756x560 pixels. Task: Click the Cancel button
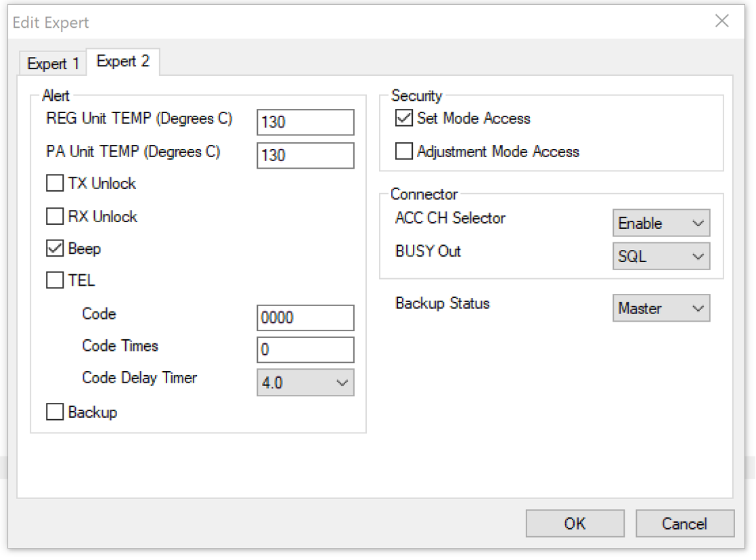click(684, 523)
